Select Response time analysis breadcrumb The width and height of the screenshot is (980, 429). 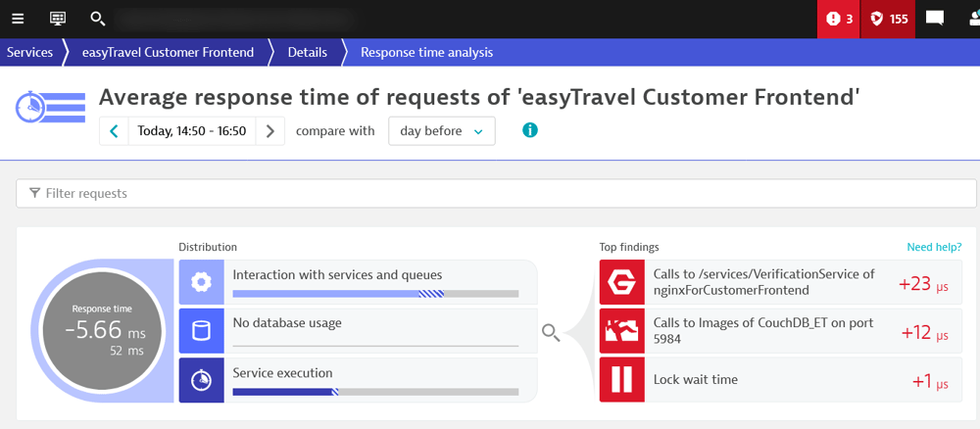427,53
